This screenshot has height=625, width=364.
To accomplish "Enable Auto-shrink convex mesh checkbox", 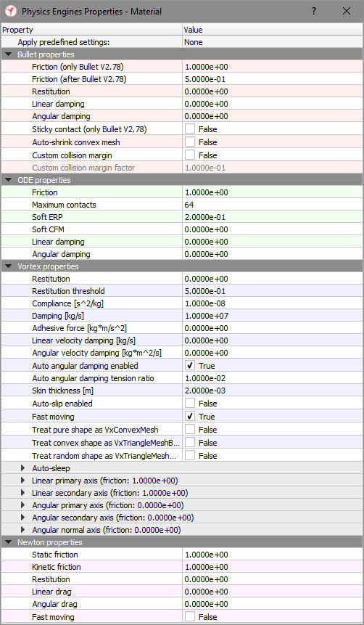I will click(x=190, y=142).
